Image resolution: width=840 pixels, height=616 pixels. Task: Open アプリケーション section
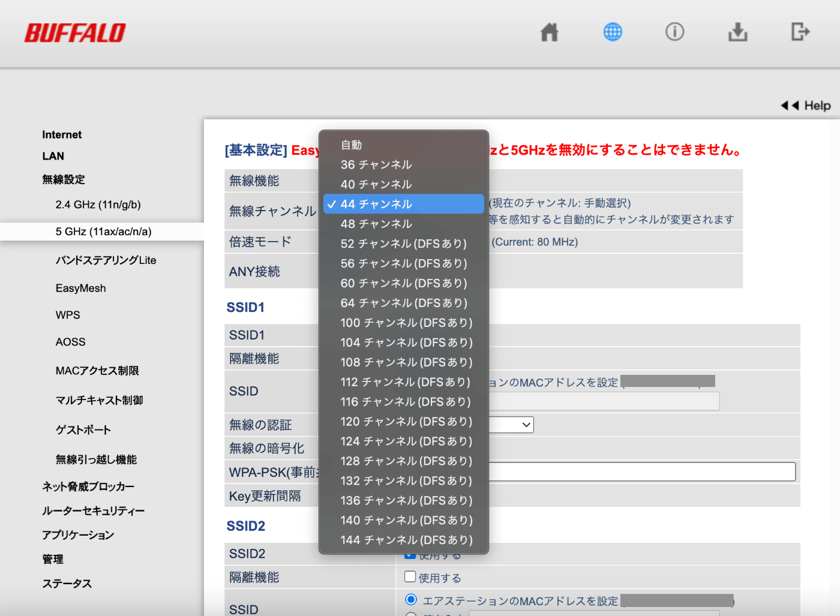pyautogui.click(x=78, y=535)
